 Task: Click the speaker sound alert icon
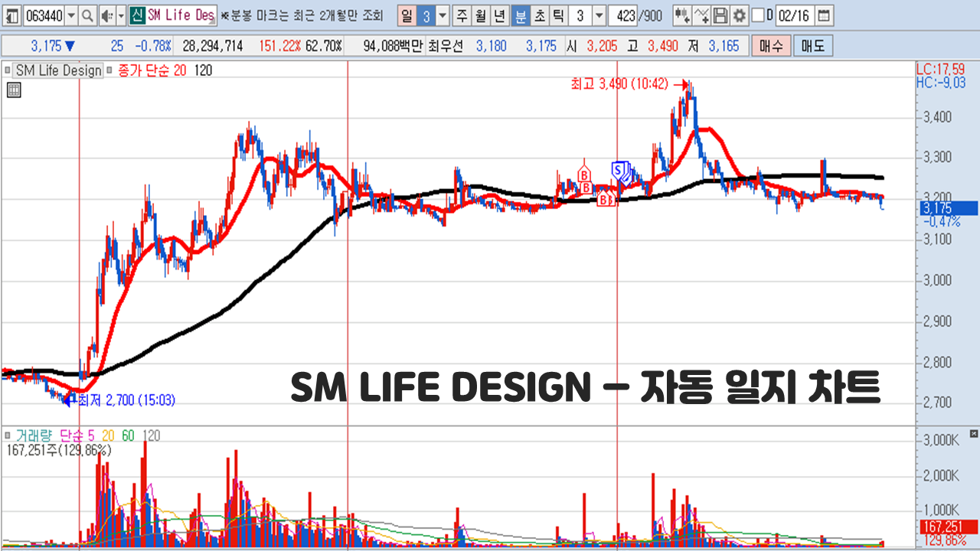(x=107, y=16)
